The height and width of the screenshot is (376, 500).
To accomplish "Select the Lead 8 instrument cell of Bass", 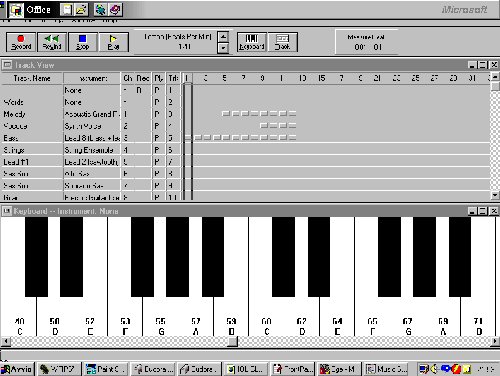I will tap(92, 138).
